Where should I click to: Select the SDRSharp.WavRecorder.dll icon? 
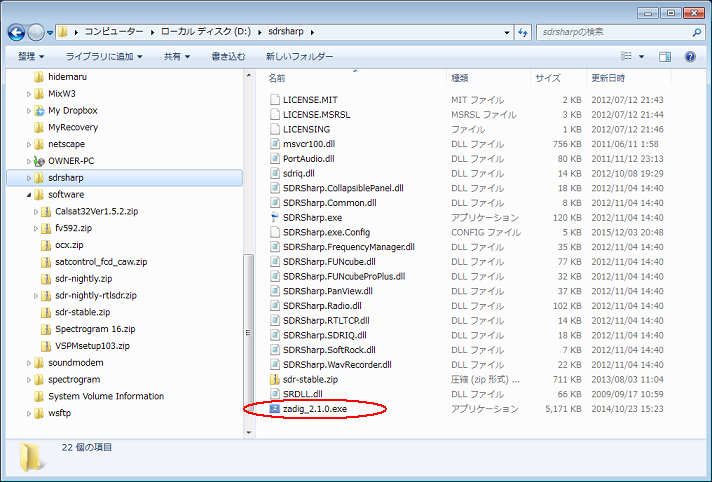[275, 365]
